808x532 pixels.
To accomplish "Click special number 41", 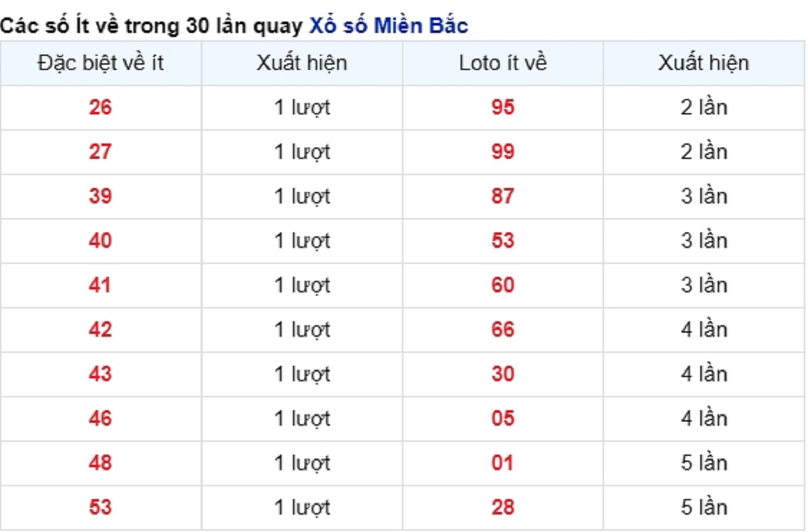I will click(x=100, y=285).
